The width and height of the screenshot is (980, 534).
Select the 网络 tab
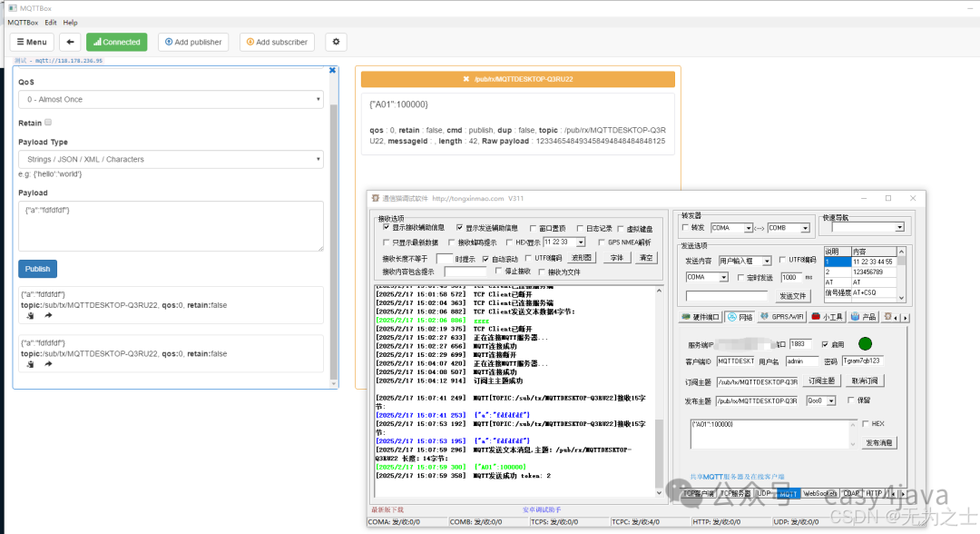pyautogui.click(x=740, y=317)
